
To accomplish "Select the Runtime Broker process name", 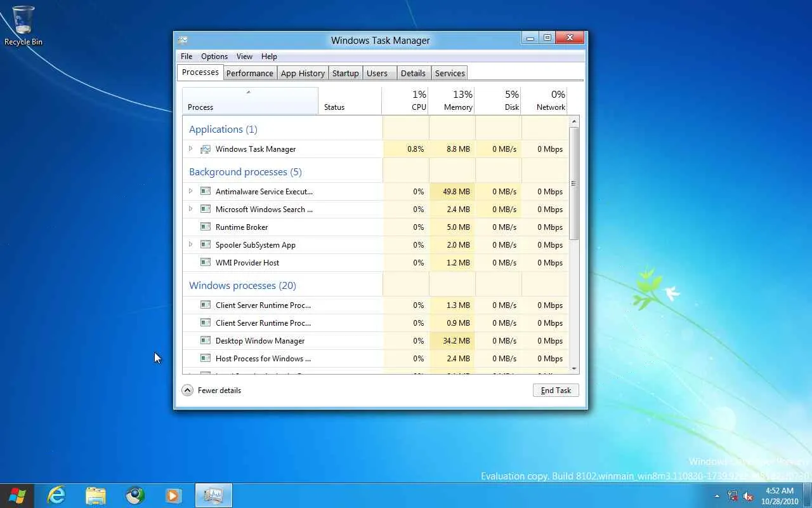I will click(x=242, y=227).
